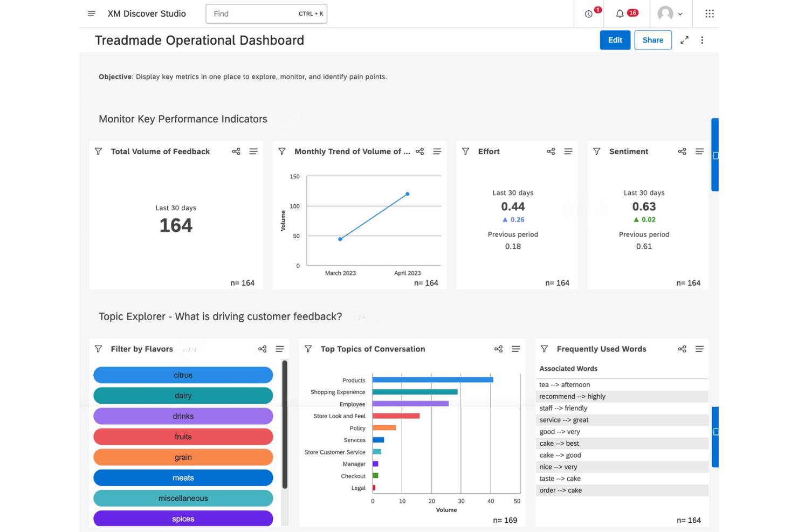Open the hamburger navigation menu
Image resolution: width=798 pixels, height=532 pixels.
click(92, 13)
